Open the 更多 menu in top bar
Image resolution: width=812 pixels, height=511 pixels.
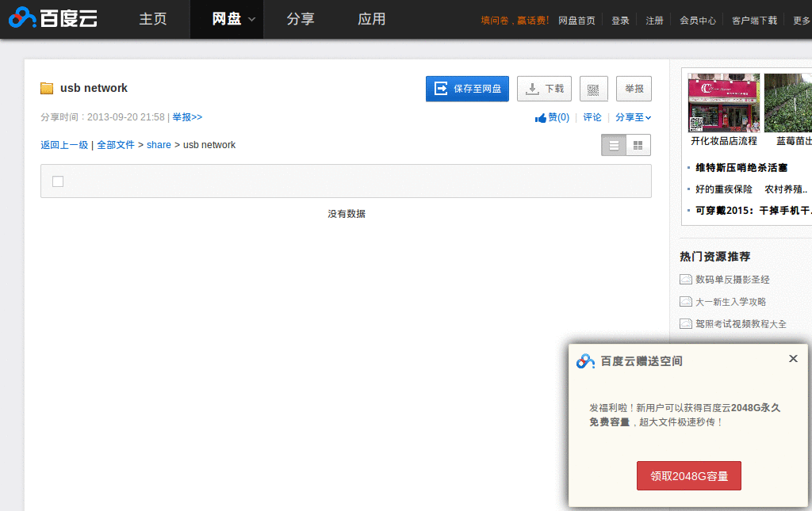pyautogui.click(x=802, y=20)
